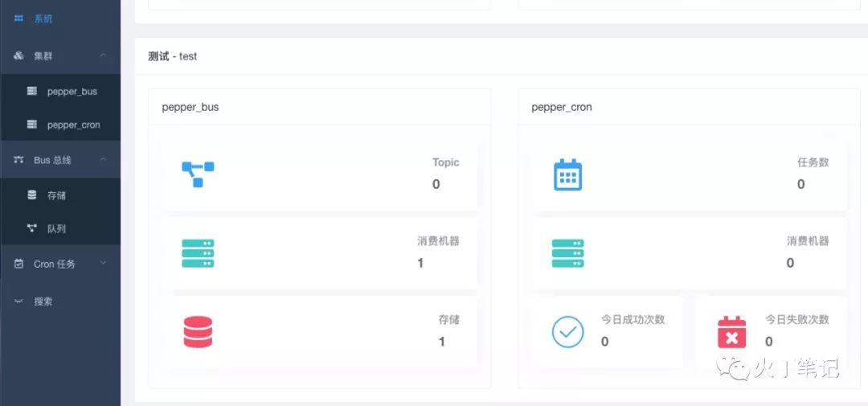This screenshot has width=868, height=406.
Task: Click the red database 存储 icon
Action: [x=198, y=332]
